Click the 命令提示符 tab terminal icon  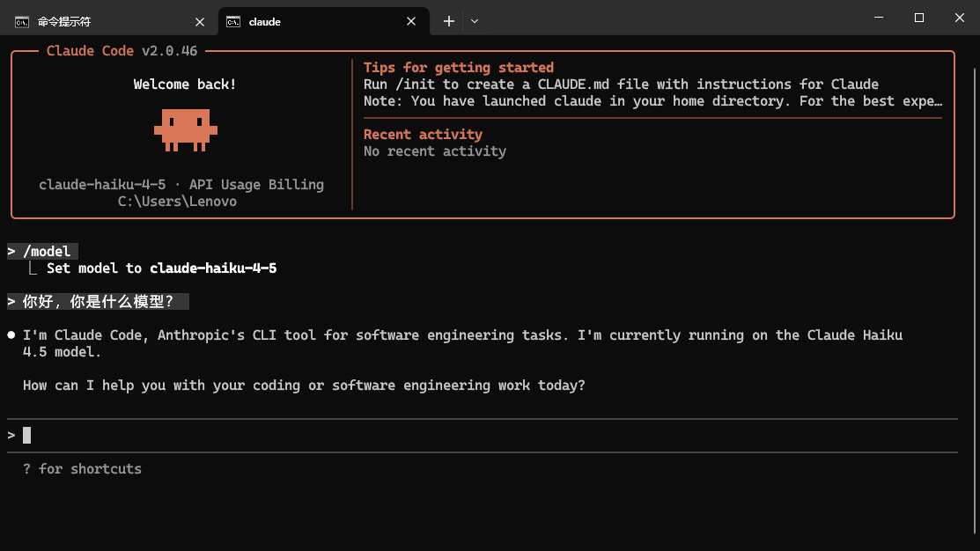[22, 22]
